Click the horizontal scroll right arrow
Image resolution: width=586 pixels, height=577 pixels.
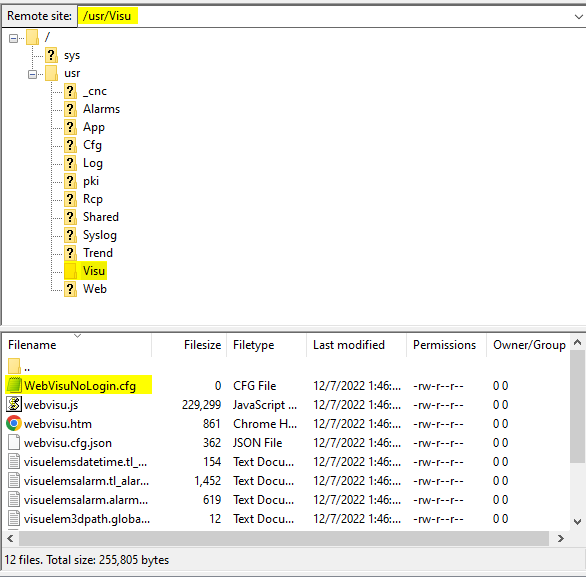pyautogui.click(x=560, y=539)
